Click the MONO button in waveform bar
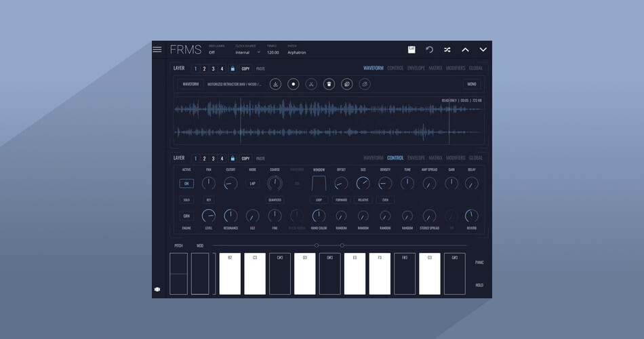The image size is (644, 339). coord(472,84)
